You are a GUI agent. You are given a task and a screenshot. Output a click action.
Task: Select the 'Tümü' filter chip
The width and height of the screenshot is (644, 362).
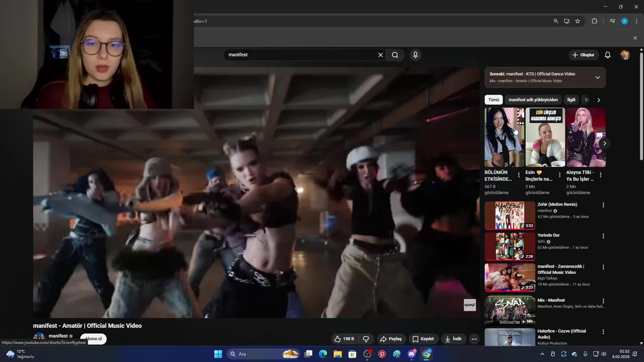point(494,100)
